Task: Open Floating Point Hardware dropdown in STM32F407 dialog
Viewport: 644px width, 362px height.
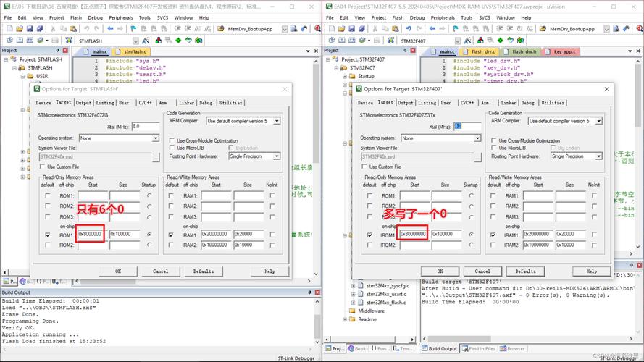Action: tap(599, 156)
